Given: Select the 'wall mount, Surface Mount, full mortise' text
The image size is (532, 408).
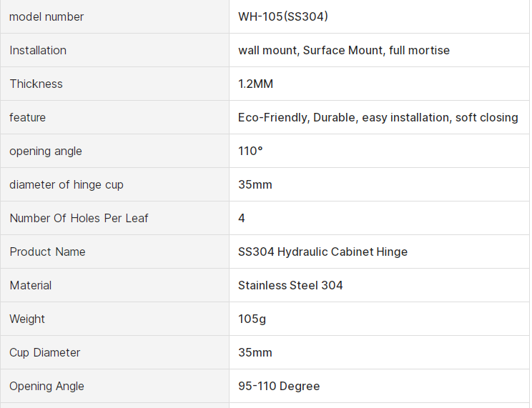Looking at the screenshot, I should tap(344, 50).
